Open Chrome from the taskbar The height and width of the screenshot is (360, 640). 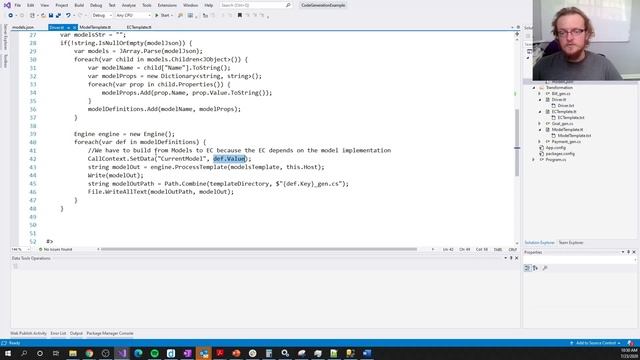coord(89,353)
